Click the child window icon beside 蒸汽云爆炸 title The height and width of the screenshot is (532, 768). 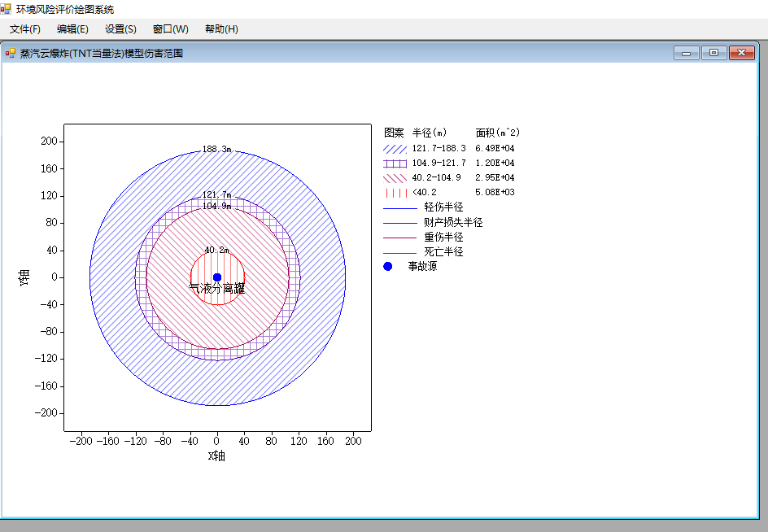[11, 53]
